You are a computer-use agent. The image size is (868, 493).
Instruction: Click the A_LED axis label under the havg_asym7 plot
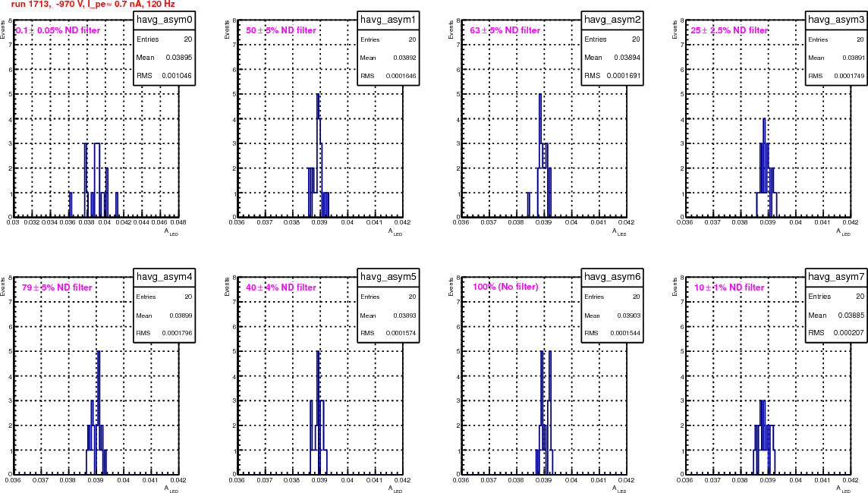point(842,489)
